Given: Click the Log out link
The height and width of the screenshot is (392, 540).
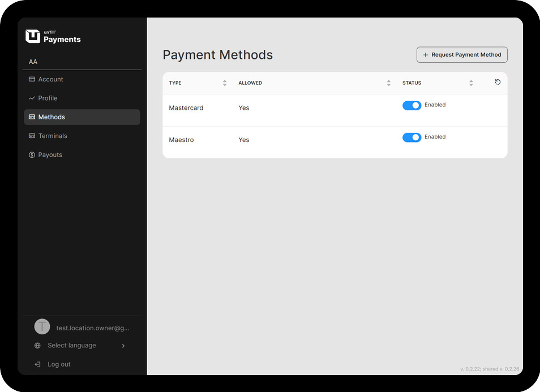Looking at the screenshot, I should coord(59,364).
